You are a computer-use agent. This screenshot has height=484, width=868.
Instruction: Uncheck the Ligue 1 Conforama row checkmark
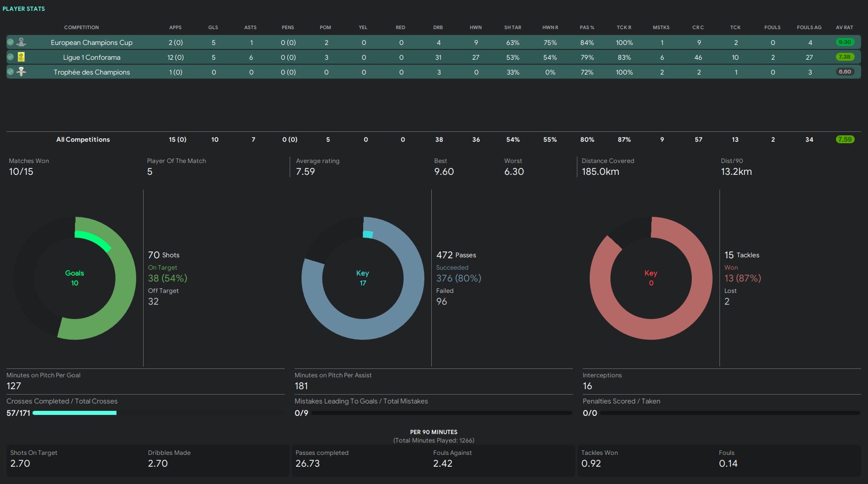(10, 57)
